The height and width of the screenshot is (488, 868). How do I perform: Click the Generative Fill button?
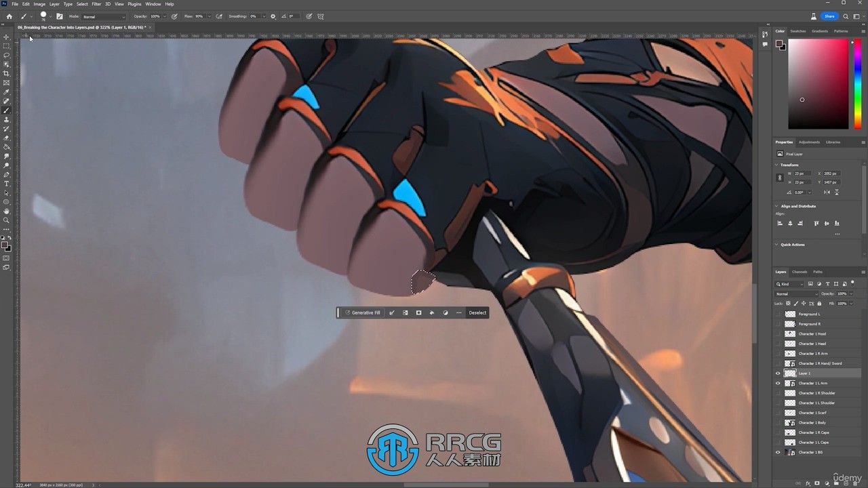363,312
